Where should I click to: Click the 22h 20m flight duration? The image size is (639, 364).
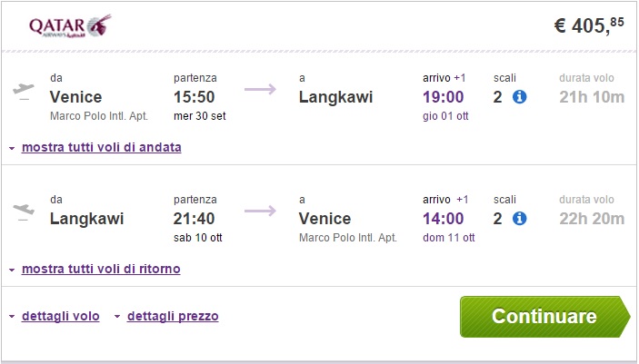click(592, 218)
